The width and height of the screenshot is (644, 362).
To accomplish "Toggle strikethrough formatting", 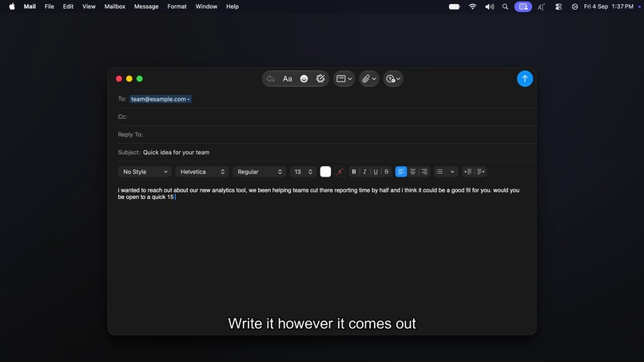I will [x=386, y=172].
